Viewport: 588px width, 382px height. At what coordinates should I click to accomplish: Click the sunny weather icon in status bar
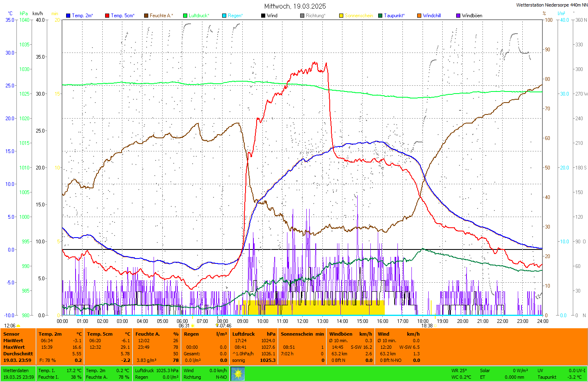(238, 374)
